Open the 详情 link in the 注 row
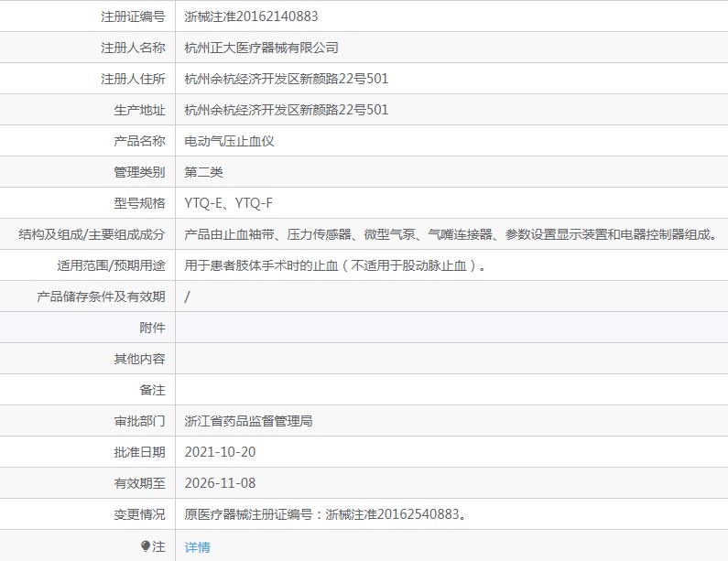728x561 pixels. [197, 547]
